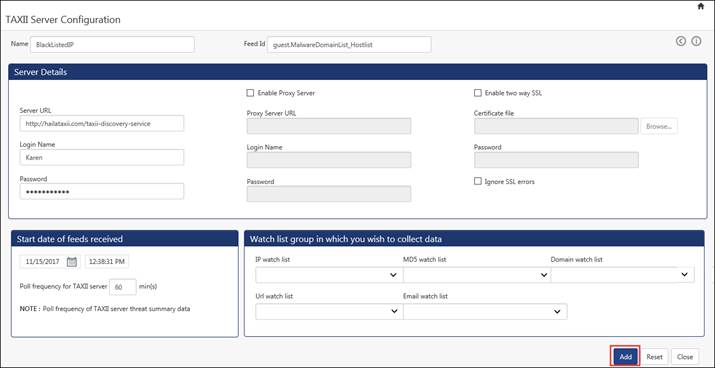Click the disabled Browse button for certificate file
Image resolution: width=715 pixels, height=368 pixels.
(659, 126)
